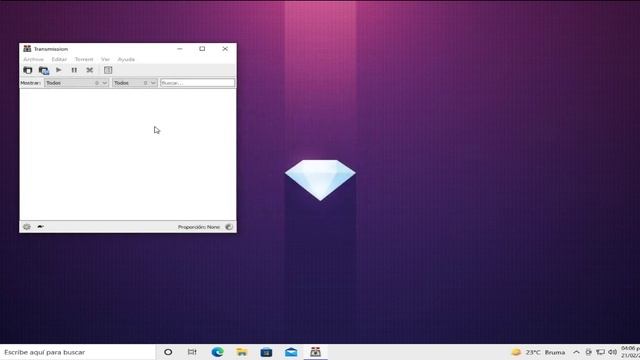Open Task View in the taskbar
Viewport: 640px width, 360px height.
(192, 352)
